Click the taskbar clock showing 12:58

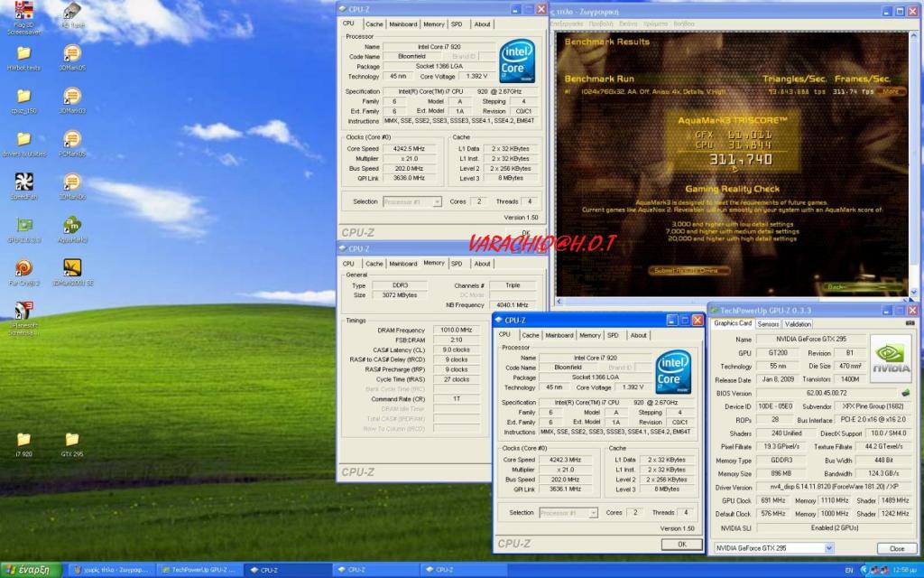click(x=902, y=571)
